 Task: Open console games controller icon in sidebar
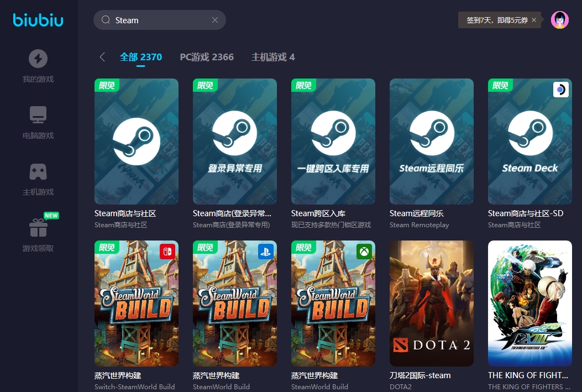[x=38, y=171]
